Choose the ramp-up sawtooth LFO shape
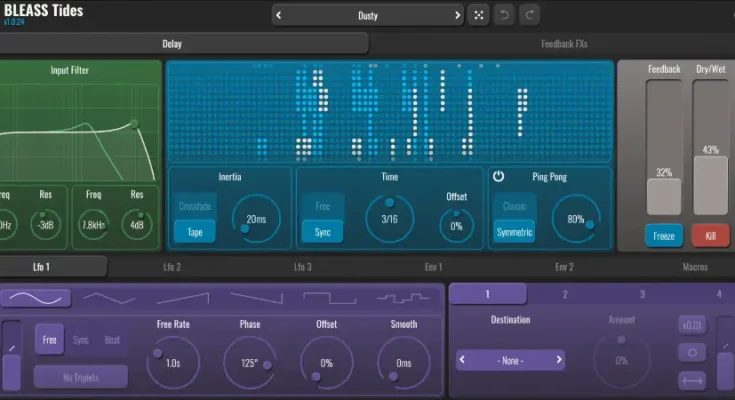 (183, 297)
